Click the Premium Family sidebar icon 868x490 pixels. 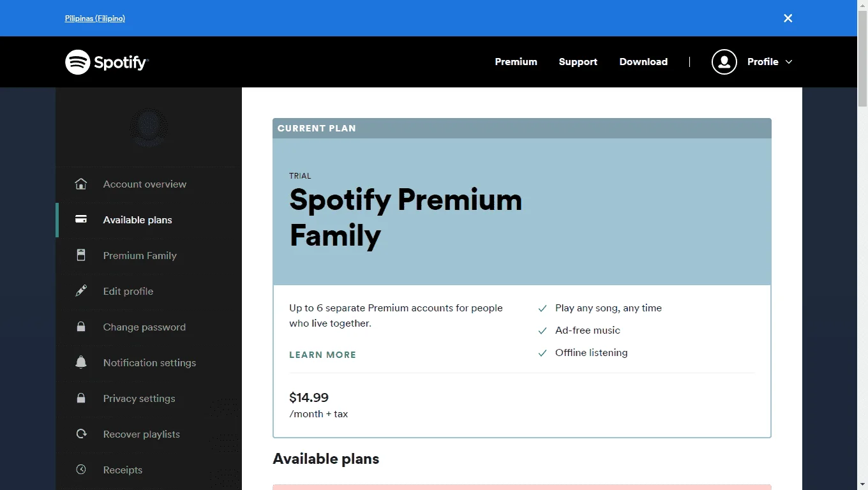tap(81, 255)
